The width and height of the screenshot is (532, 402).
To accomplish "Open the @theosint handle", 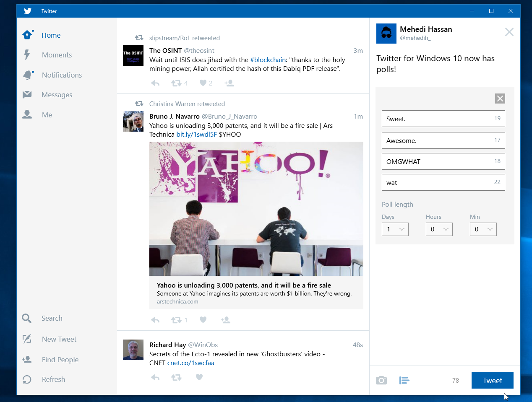I will tap(199, 50).
